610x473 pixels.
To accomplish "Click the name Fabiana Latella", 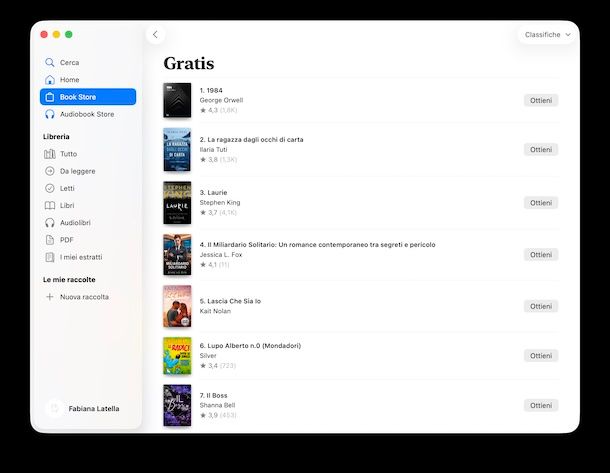I will point(94,408).
